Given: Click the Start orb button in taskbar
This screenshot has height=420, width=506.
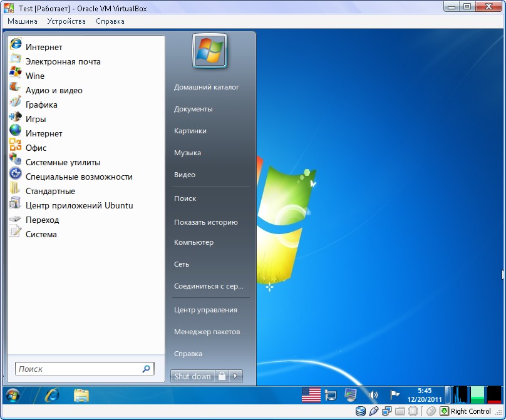Looking at the screenshot, I should click(x=13, y=395).
